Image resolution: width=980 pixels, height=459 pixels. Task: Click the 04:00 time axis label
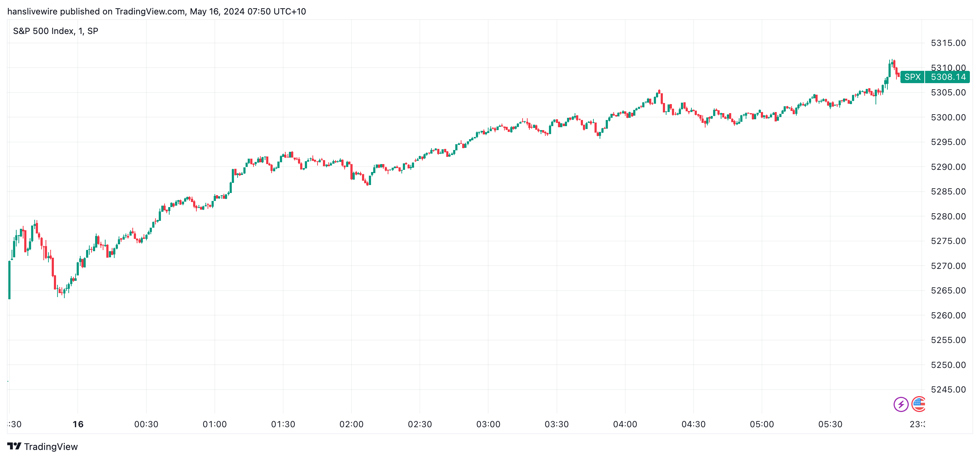(x=625, y=424)
